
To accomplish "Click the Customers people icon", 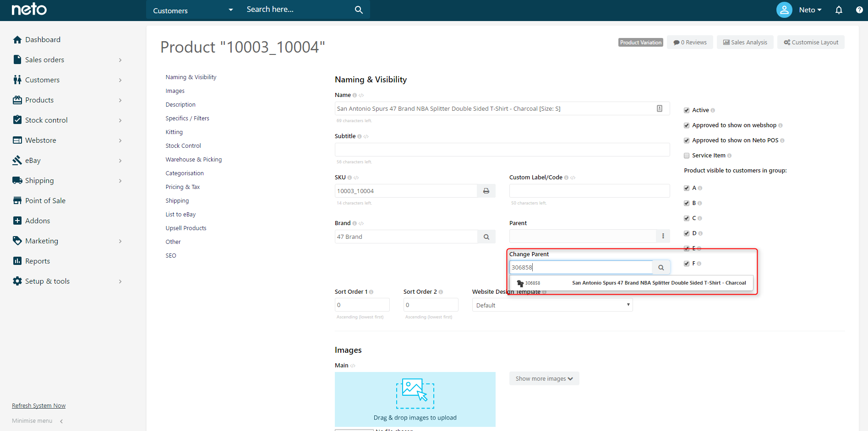I will tap(17, 80).
